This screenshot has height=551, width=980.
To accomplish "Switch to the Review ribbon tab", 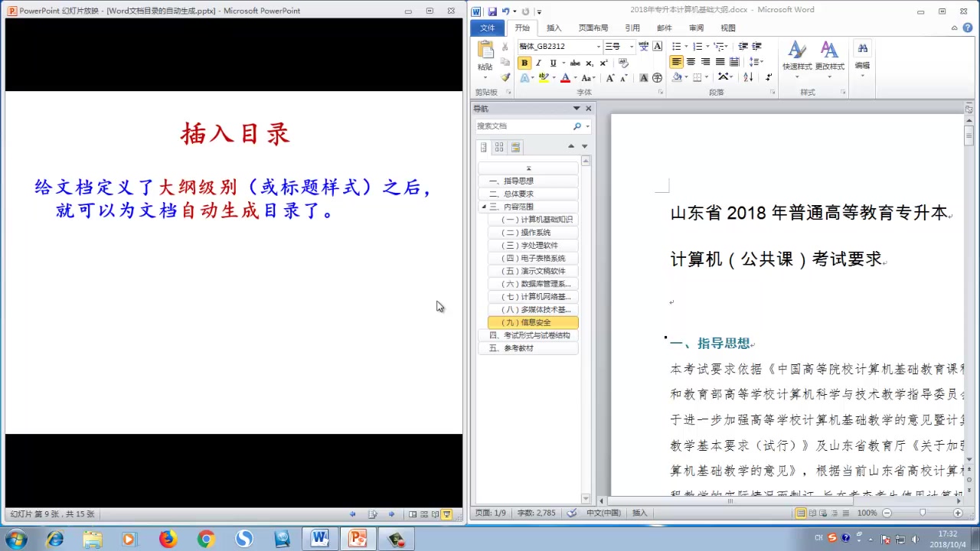I will 696,28.
